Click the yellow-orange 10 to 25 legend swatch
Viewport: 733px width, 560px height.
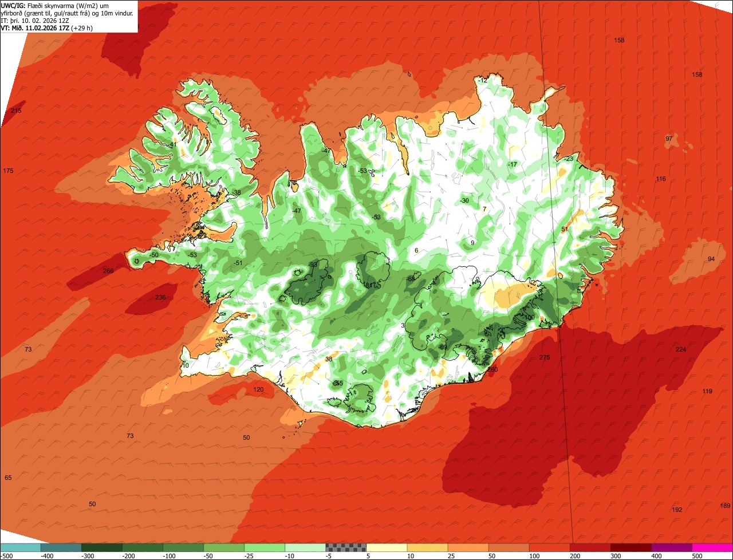point(427,547)
